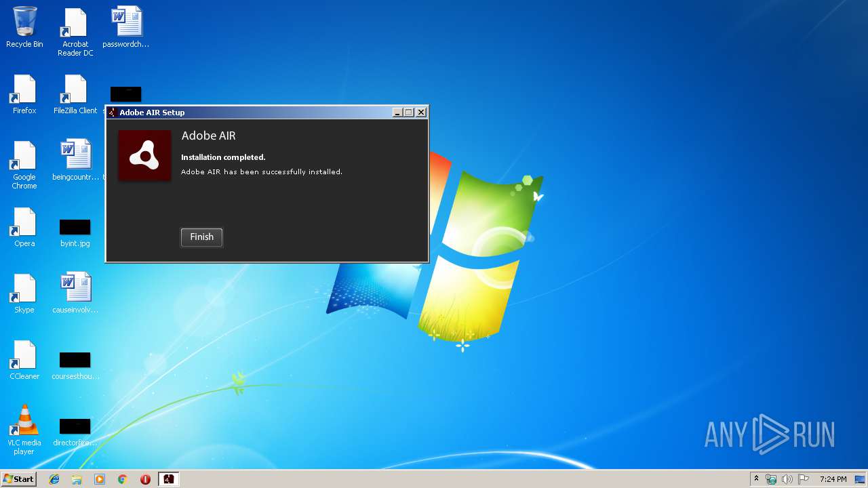Click the "Installation completed." text
Screen dimensions: 868x488
(223, 157)
